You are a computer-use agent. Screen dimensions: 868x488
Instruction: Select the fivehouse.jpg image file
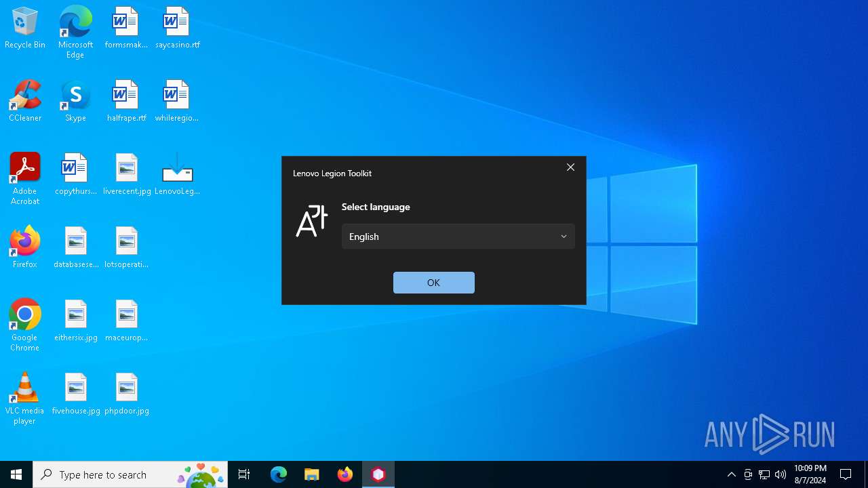(x=75, y=394)
